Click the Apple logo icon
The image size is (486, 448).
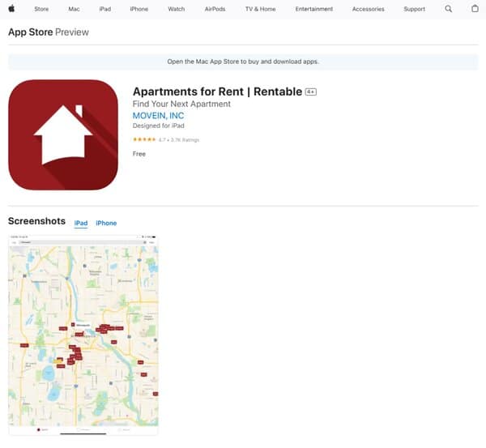tap(11, 9)
